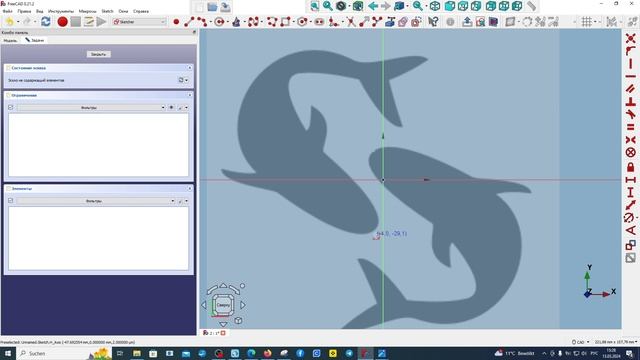Apply the Angle constraint

pyautogui.click(x=631, y=231)
